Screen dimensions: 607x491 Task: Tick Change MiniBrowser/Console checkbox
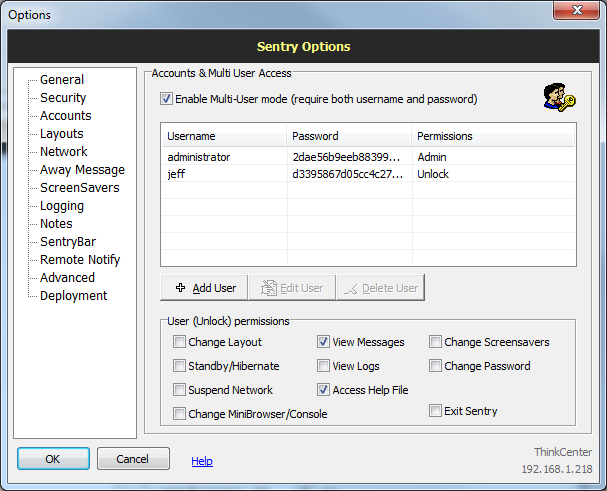(179, 414)
